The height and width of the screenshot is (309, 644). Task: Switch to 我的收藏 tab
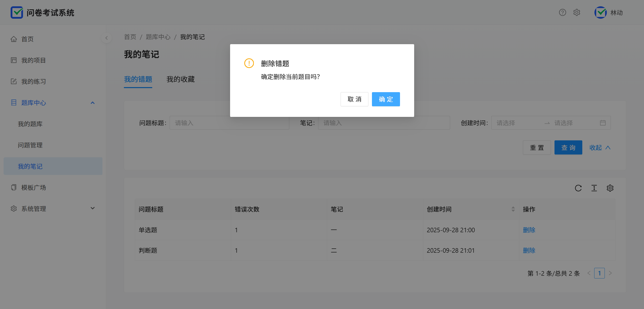(181, 79)
